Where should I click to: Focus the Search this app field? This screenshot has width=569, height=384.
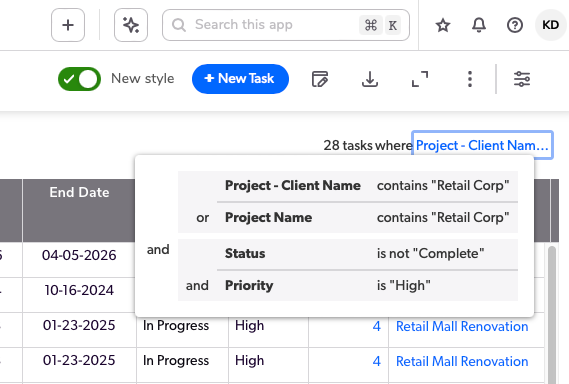click(286, 25)
